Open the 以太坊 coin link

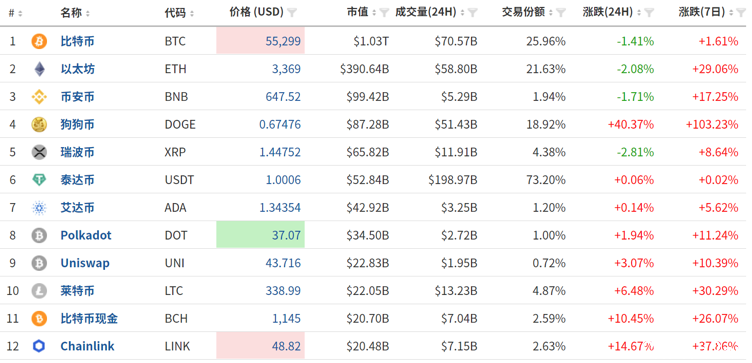pos(77,70)
